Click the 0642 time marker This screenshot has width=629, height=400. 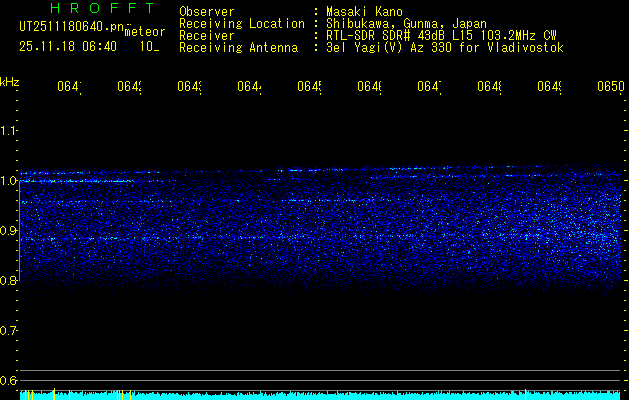[x=130, y=86]
